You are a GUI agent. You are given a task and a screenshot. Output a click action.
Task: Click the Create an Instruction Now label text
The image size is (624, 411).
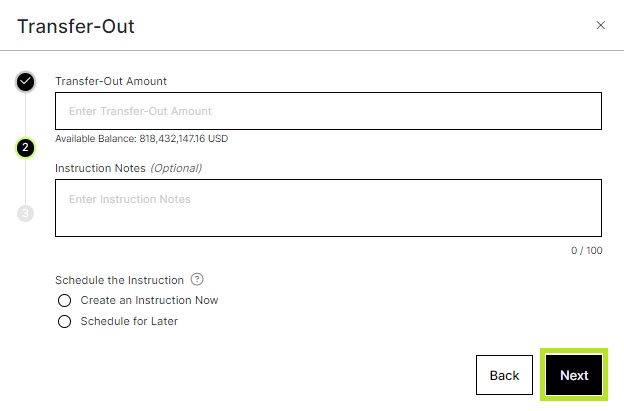[149, 300]
